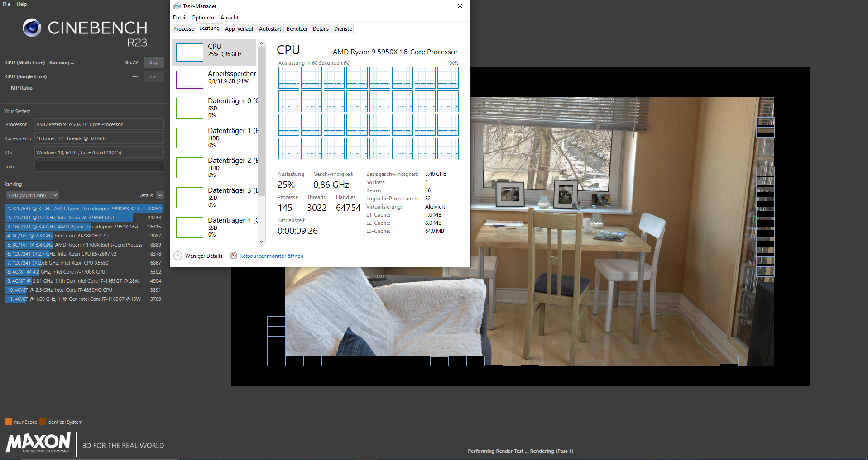Click Start for CPU Single Core

pyautogui.click(x=153, y=76)
